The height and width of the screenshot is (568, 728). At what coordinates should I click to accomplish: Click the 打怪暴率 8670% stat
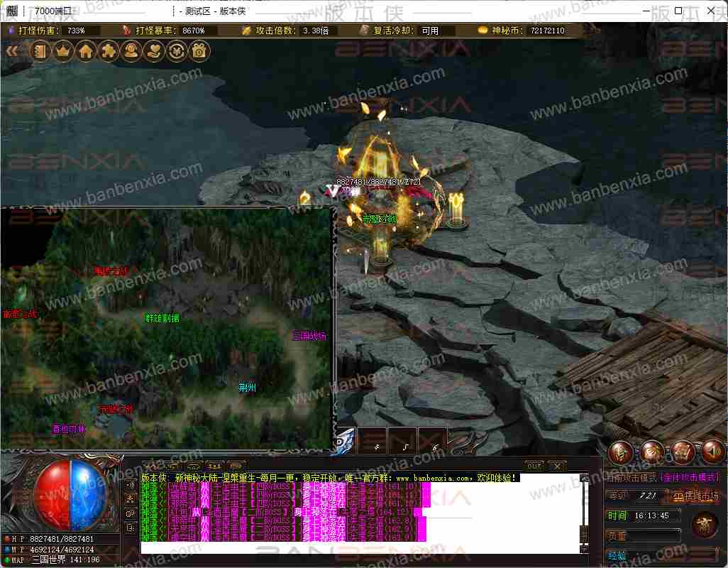tap(170, 31)
